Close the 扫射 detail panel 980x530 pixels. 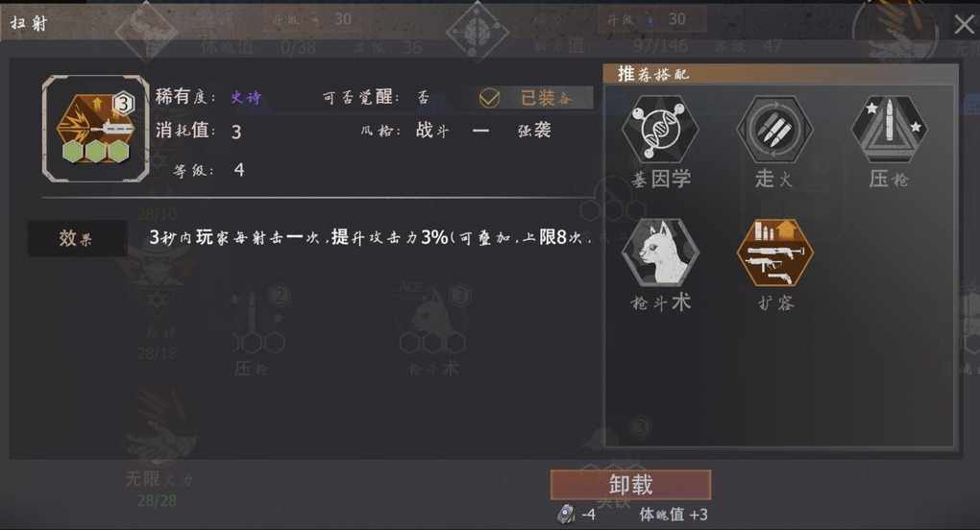point(964,24)
